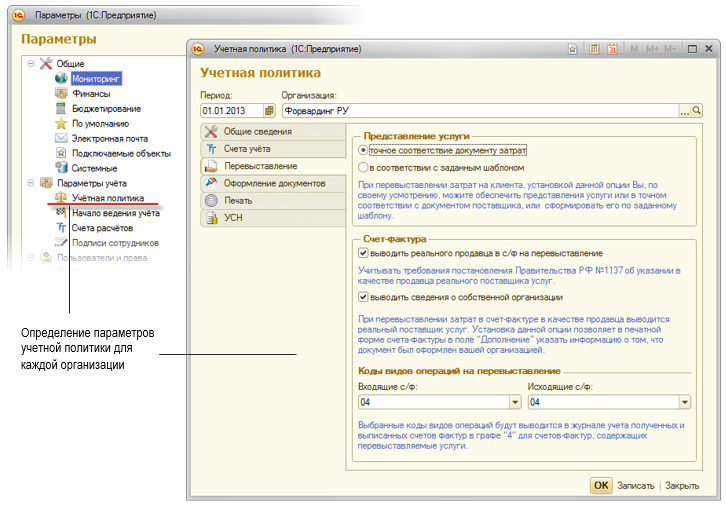Toggle выводить реального продавца в с/ф checkbox
This screenshot has width=726, height=506.
click(363, 253)
